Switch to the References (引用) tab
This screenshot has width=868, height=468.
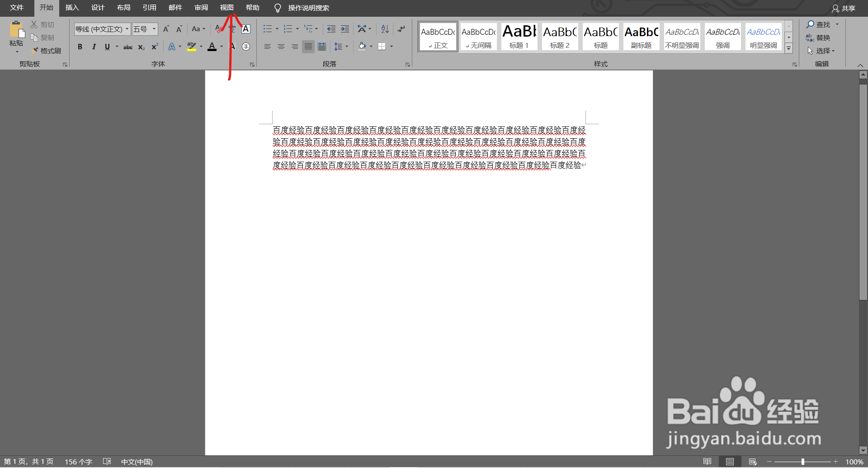[x=149, y=8]
